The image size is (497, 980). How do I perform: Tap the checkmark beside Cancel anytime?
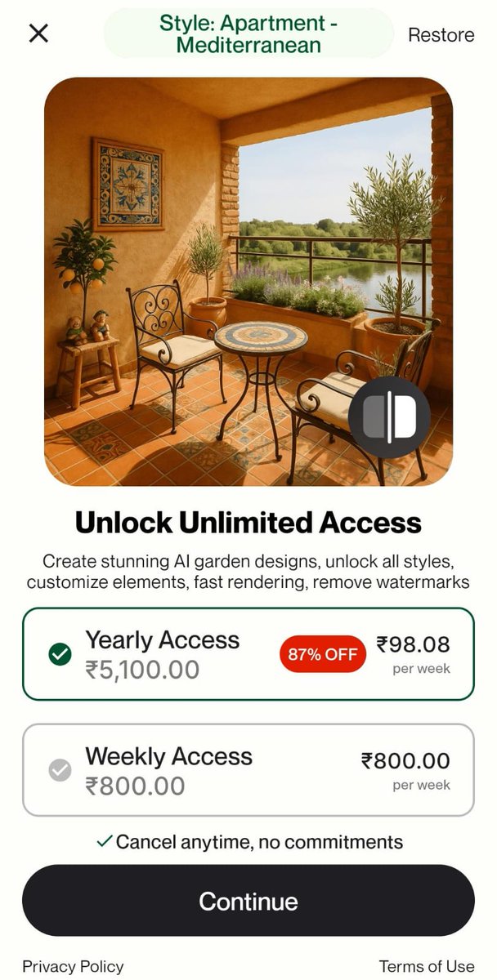coord(104,841)
